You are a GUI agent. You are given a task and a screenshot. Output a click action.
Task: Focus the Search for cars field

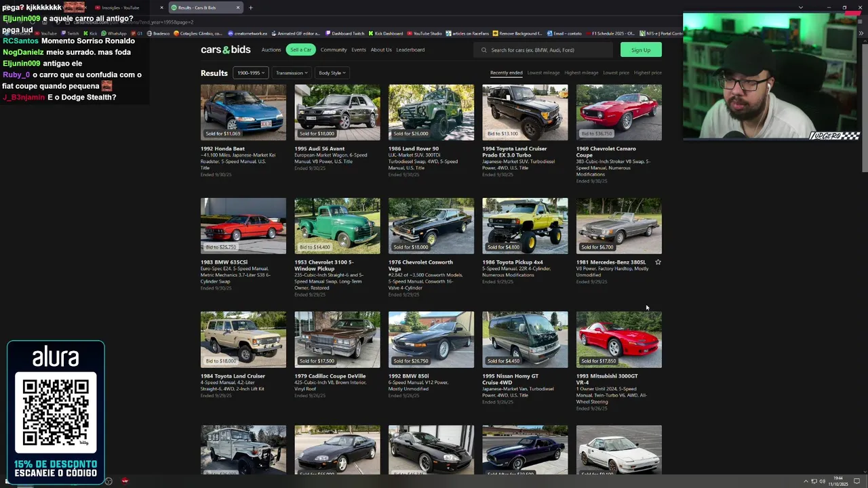pyautogui.click(x=543, y=49)
